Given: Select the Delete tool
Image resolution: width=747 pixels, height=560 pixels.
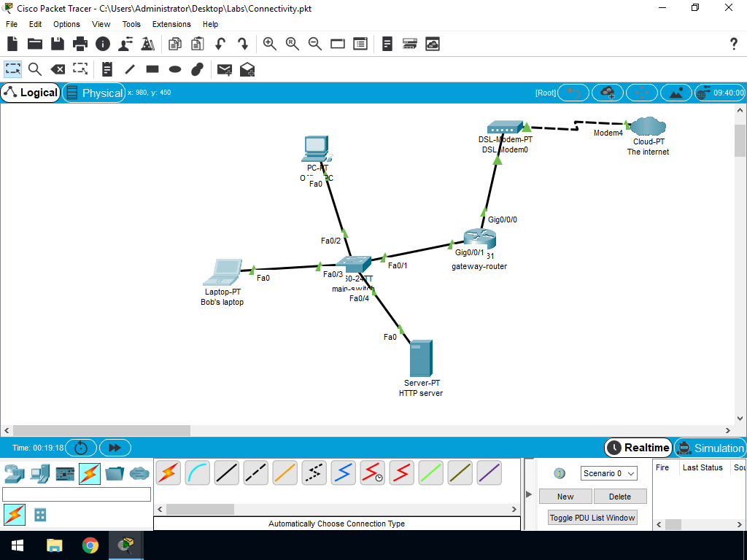Looking at the screenshot, I should point(58,69).
